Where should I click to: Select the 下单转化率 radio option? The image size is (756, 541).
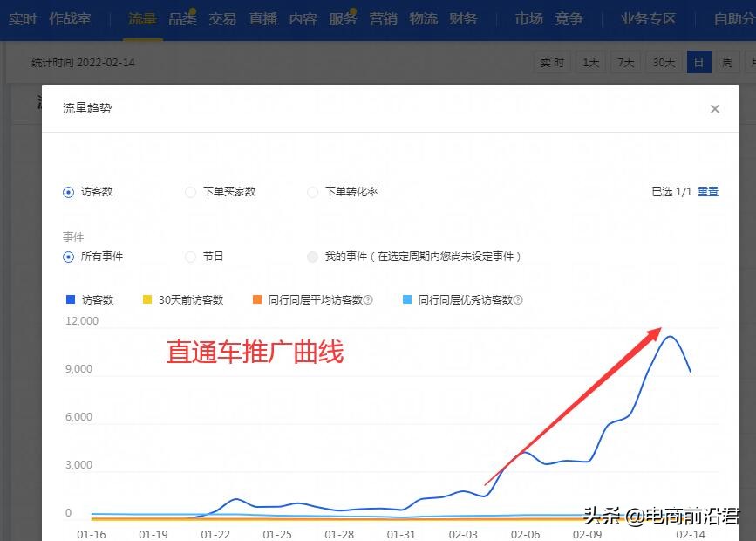[x=312, y=192]
